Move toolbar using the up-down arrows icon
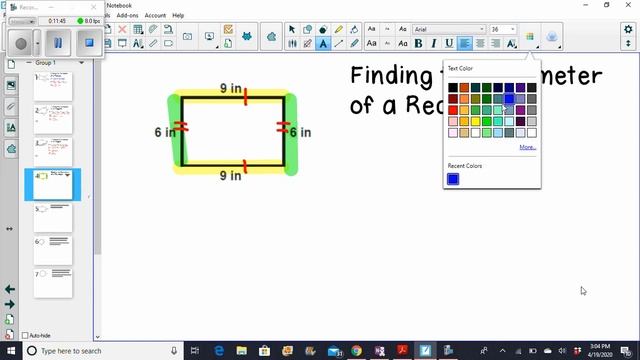Image resolution: width=640 pixels, height=360 pixels. (x=628, y=43)
